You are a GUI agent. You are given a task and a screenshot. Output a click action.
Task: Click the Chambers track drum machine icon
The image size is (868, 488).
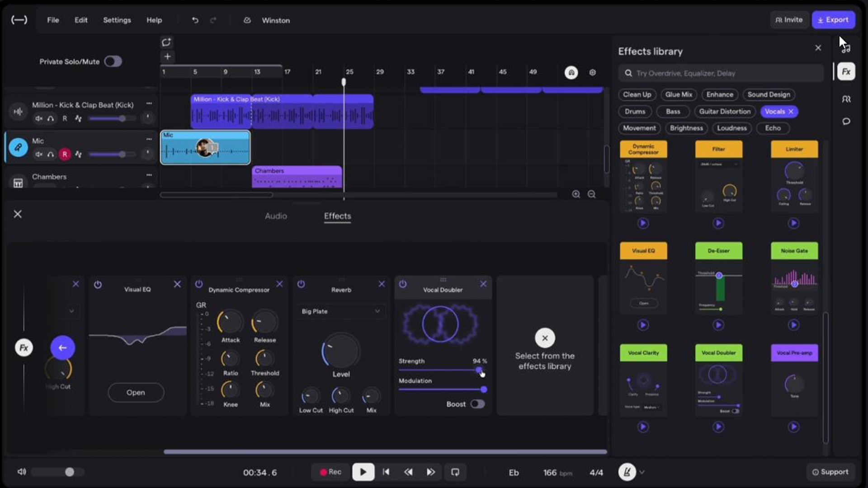click(18, 183)
